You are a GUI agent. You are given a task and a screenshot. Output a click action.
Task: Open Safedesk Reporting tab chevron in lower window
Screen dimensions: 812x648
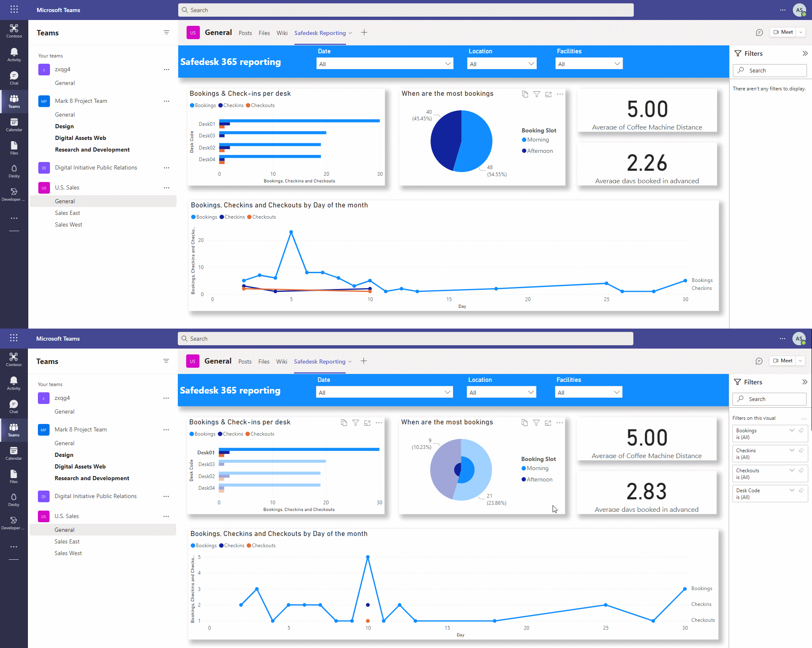[x=350, y=361]
